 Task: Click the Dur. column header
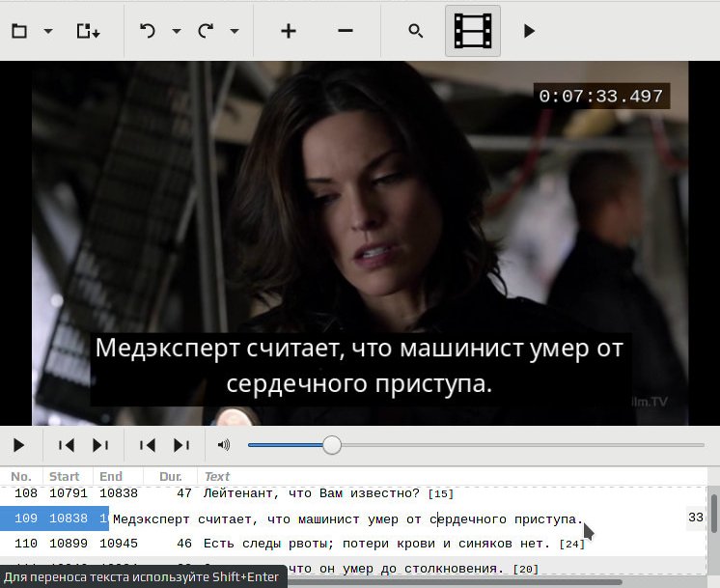(171, 476)
